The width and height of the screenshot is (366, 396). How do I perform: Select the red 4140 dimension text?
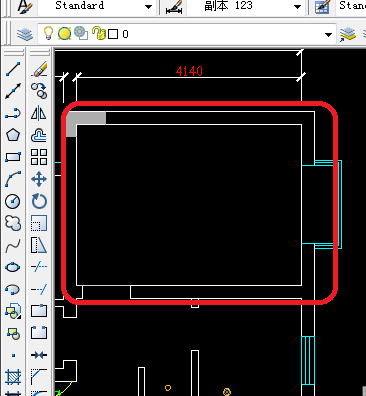point(189,71)
